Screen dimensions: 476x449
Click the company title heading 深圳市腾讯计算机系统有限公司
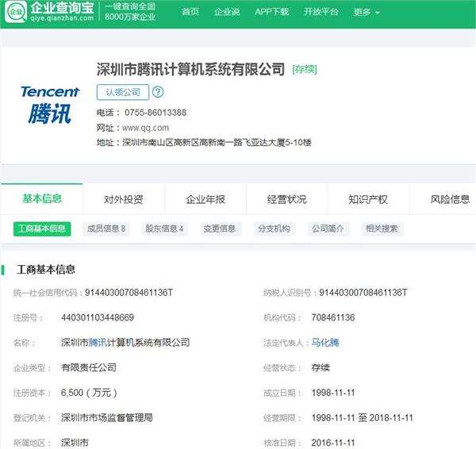190,69
